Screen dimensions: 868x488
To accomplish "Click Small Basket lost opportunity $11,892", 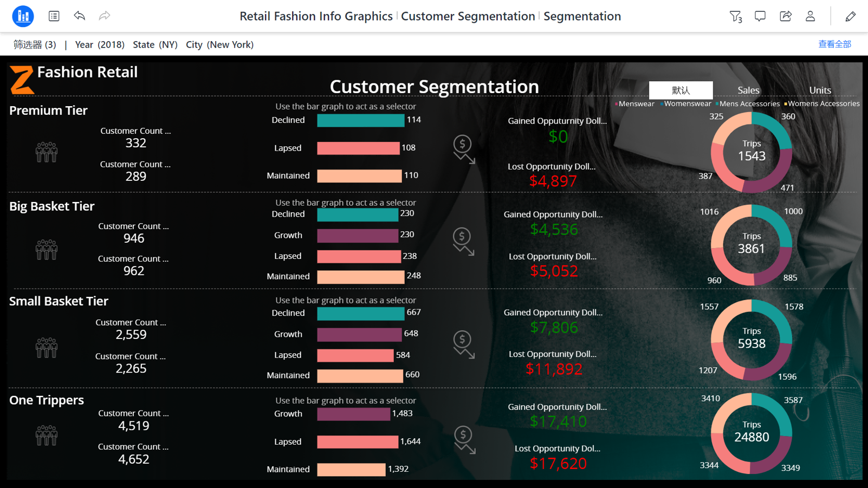I will pyautogui.click(x=554, y=369).
